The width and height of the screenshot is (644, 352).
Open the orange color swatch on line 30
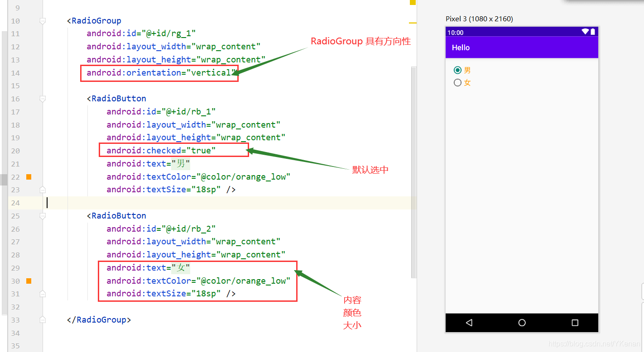[29, 281]
